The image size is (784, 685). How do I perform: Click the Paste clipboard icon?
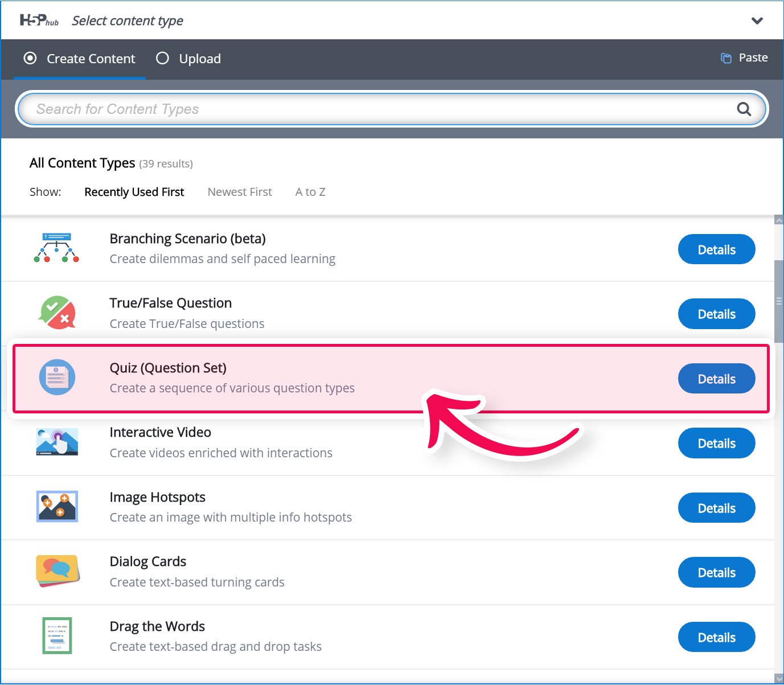(x=726, y=58)
